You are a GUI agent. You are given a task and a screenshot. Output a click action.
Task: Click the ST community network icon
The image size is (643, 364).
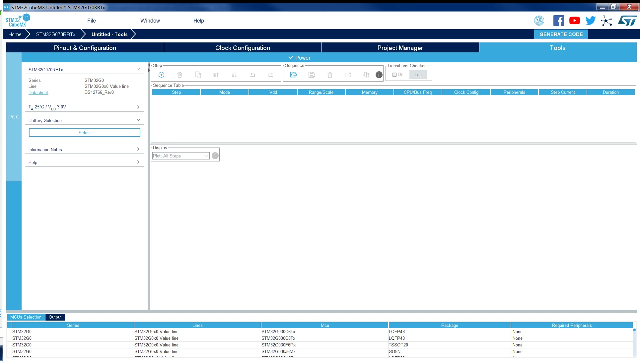point(607,21)
